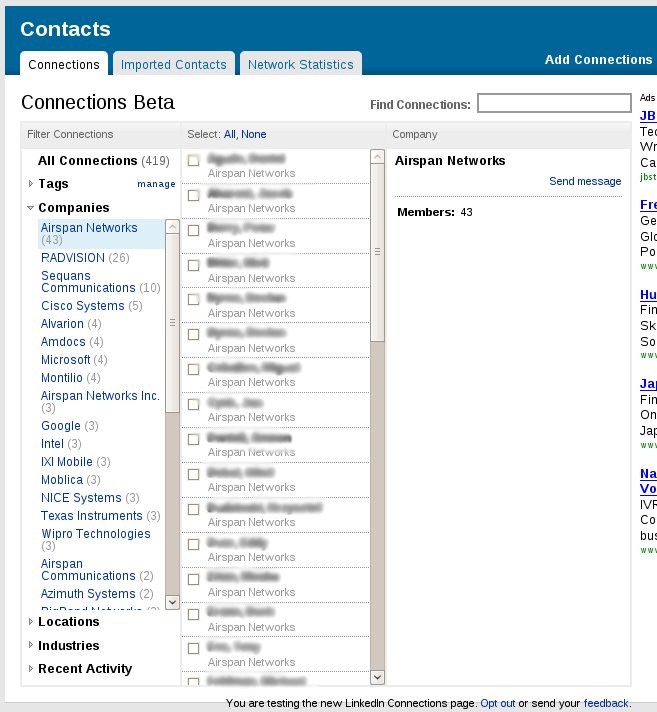
Task: Expand the Locations filter section
Action: pyautogui.click(x=30, y=621)
